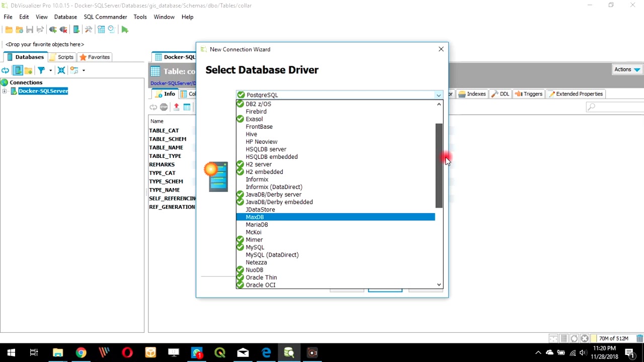Open Tool Properties wrench-hammer icon
This screenshot has height=362, width=644.
pyautogui.click(x=89, y=30)
